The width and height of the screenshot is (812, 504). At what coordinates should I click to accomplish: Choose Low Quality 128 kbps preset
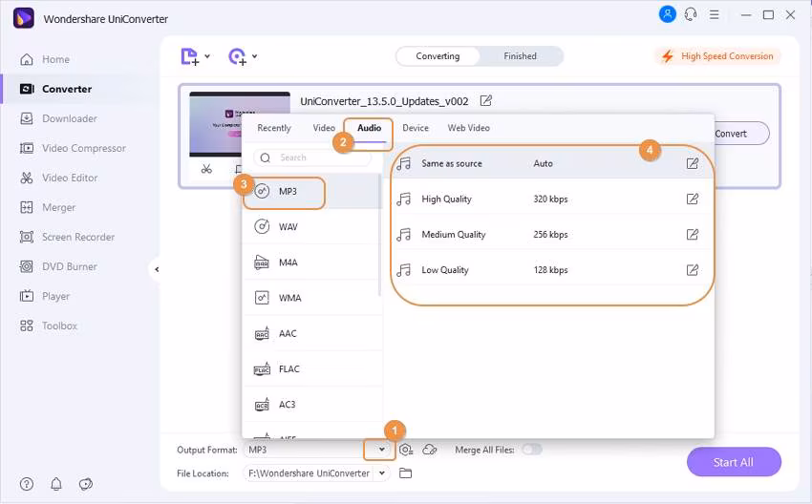(549, 270)
